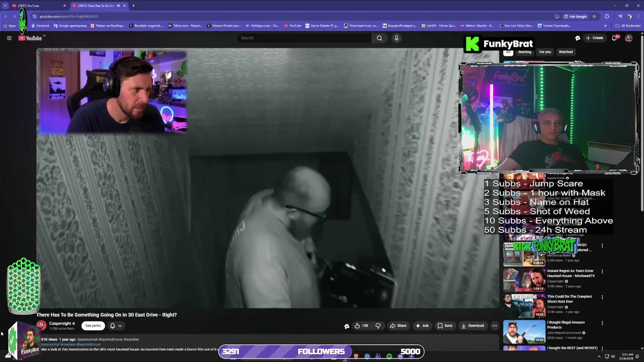The width and height of the screenshot is (644, 362).
Task: Open options for Illegal Amazon Products video
Action: tap(602, 323)
